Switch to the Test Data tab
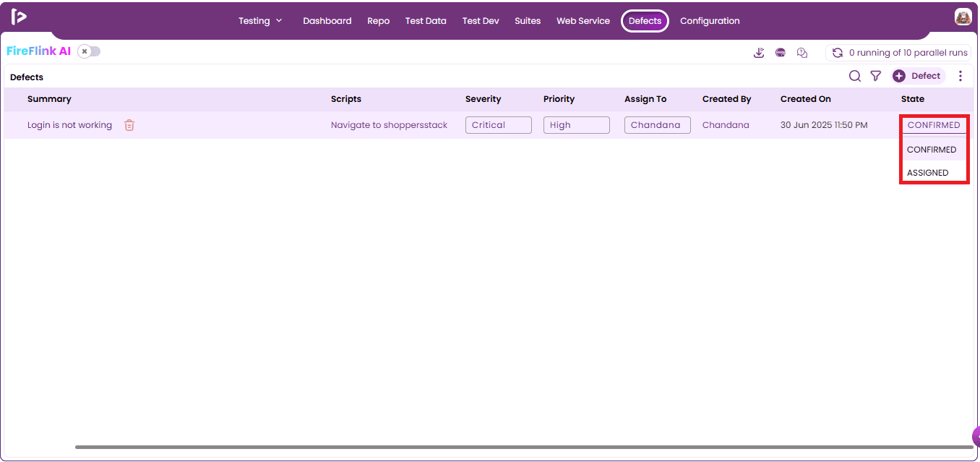980x462 pixels. 426,21
